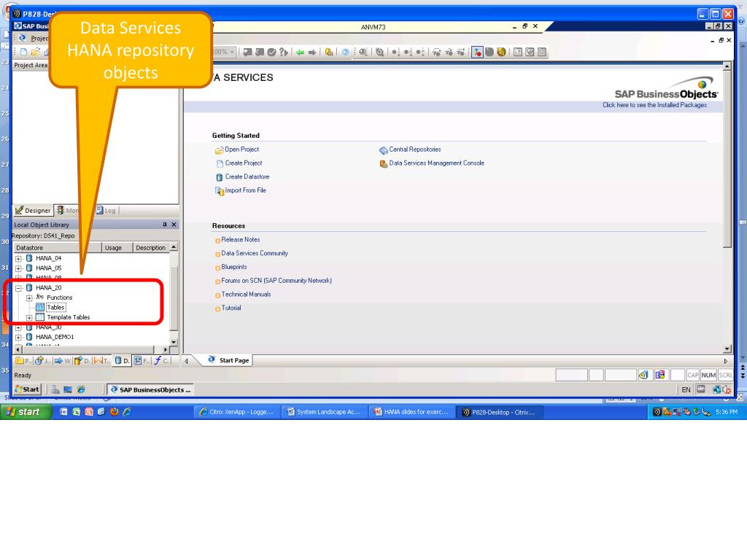Open the Data Flows tab in object library

point(82,361)
